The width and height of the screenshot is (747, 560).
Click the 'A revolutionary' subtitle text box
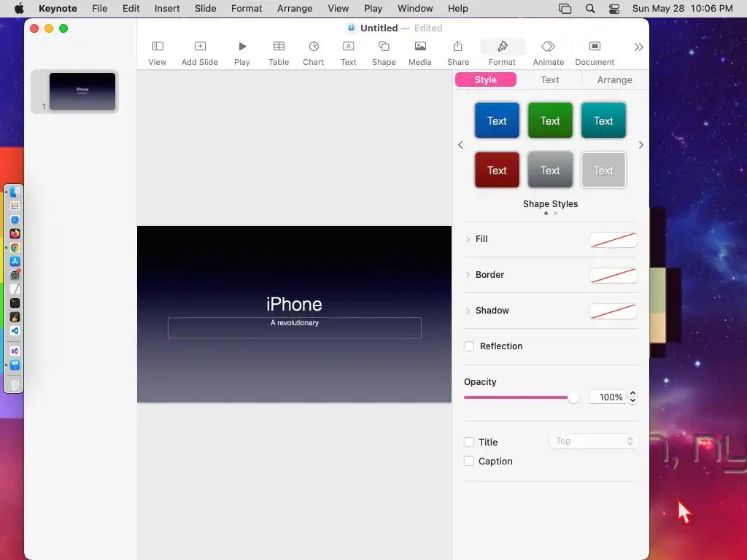[295, 327]
